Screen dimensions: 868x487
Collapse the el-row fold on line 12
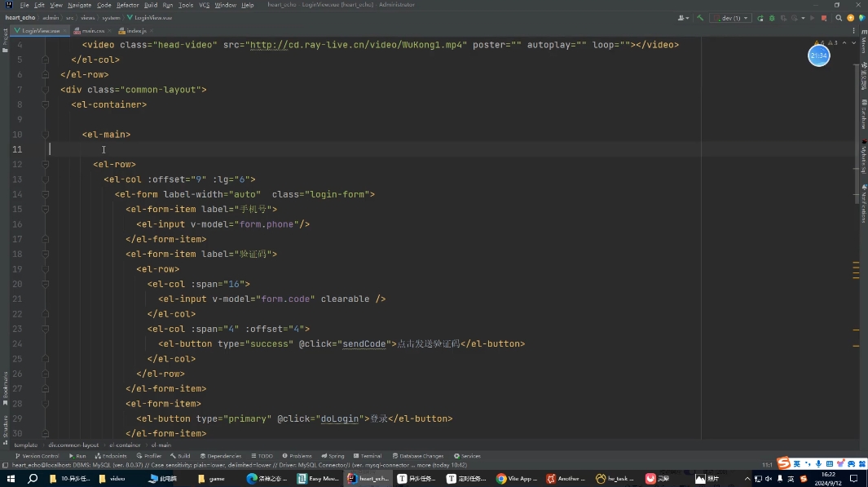point(46,165)
